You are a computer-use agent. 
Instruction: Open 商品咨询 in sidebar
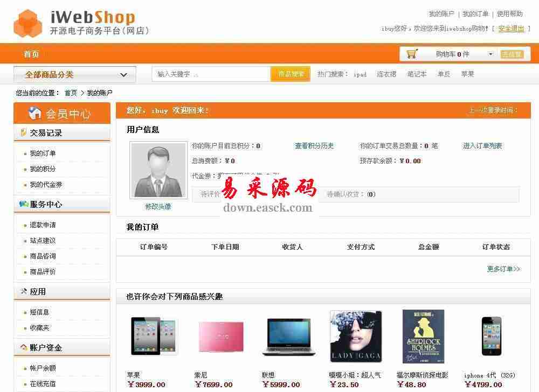43,256
